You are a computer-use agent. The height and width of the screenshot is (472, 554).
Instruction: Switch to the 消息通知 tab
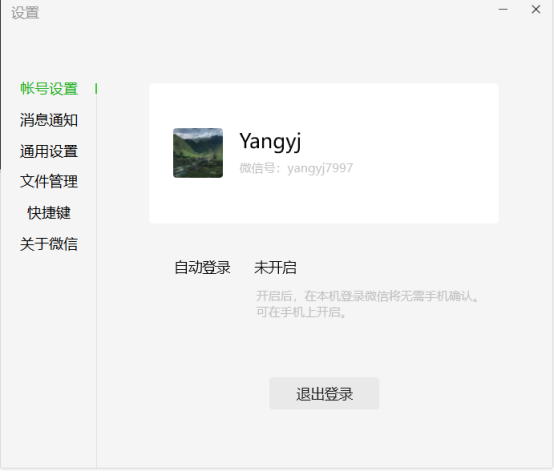click(49, 120)
